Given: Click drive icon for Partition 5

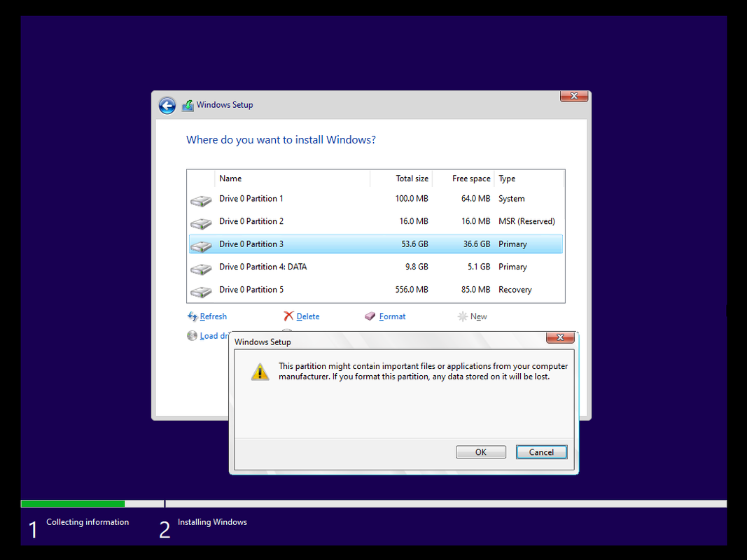Looking at the screenshot, I should coord(200,291).
